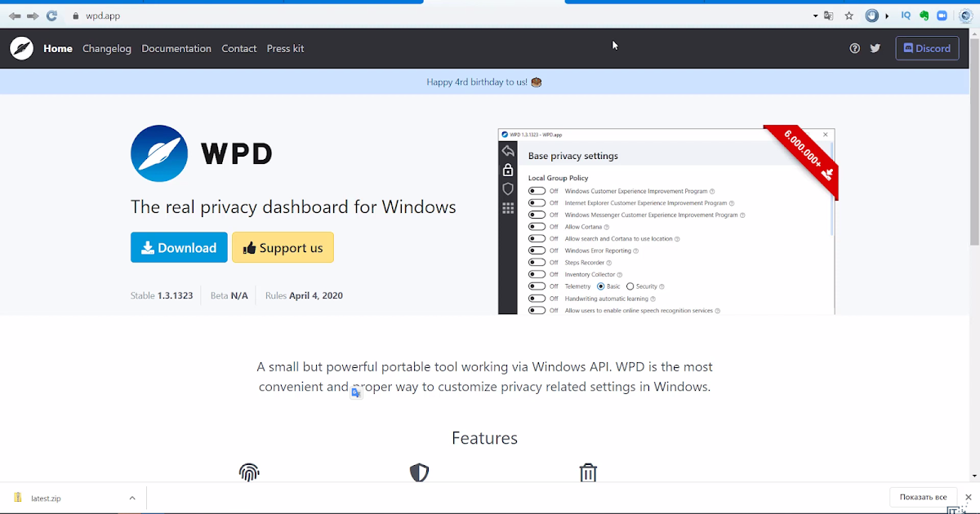Click the back arrow in WPD sidebar
This screenshot has height=514, width=980.
click(508, 151)
